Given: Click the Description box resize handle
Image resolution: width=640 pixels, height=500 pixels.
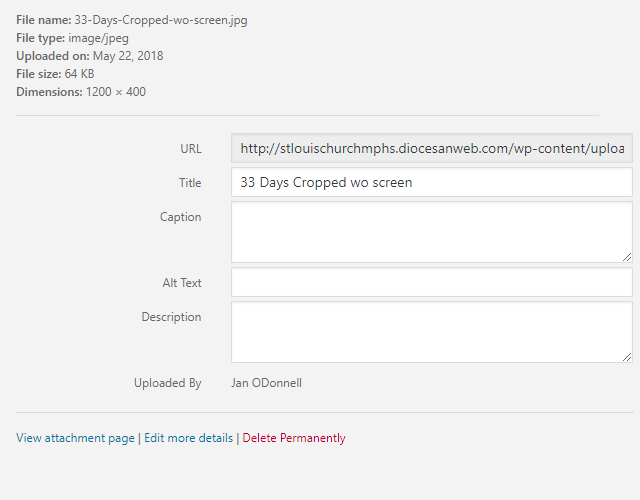Looking at the screenshot, I should pyautogui.click(x=626, y=356).
